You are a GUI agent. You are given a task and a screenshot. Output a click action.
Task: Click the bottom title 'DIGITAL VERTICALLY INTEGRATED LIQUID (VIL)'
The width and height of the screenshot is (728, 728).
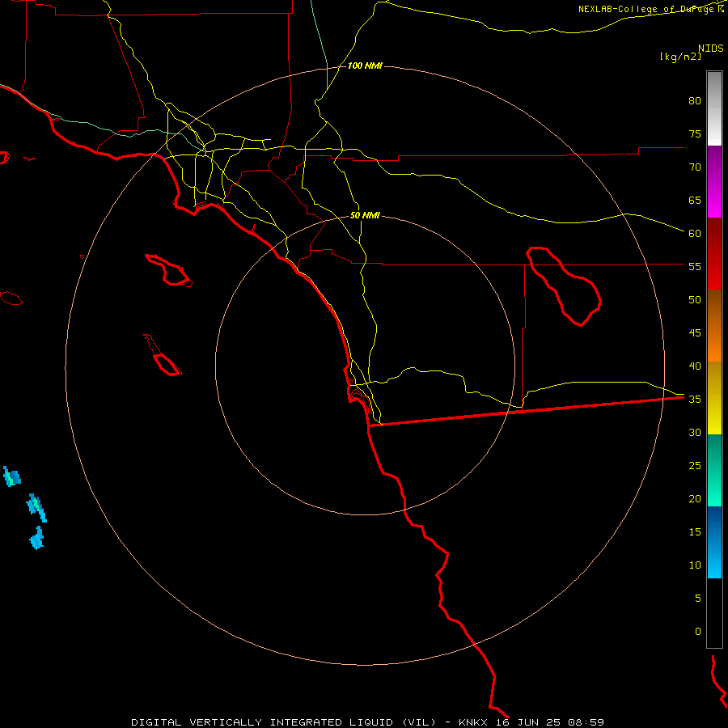[283, 722]
